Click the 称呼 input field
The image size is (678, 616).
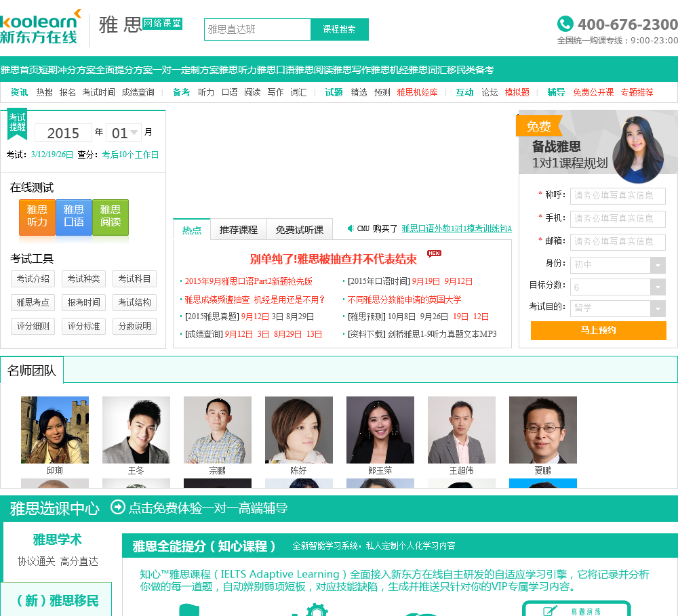[x=618, y=195]
